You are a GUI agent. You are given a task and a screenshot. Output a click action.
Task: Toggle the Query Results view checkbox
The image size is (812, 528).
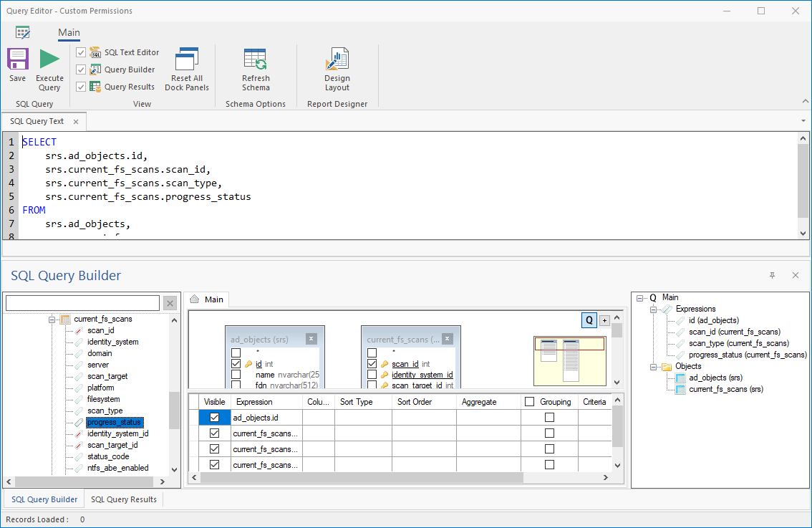(x=81, y=87)
